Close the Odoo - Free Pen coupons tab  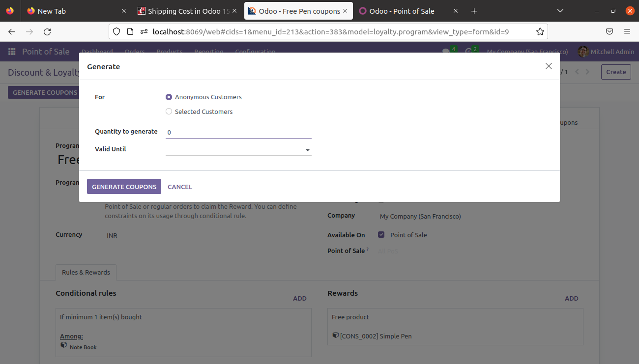coord(345,11)
